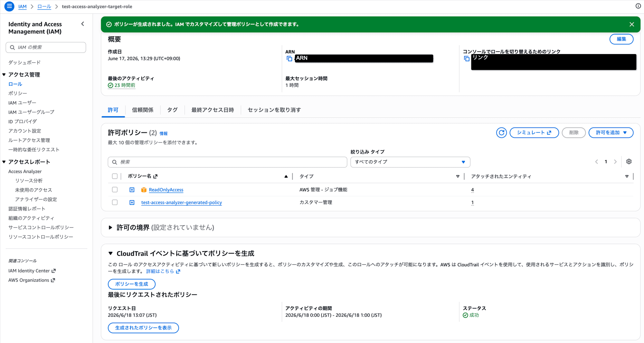This screenshot has height=343, width=644.
Task: Open IAM User groups in sidebar
Action: tap(31, 112)
